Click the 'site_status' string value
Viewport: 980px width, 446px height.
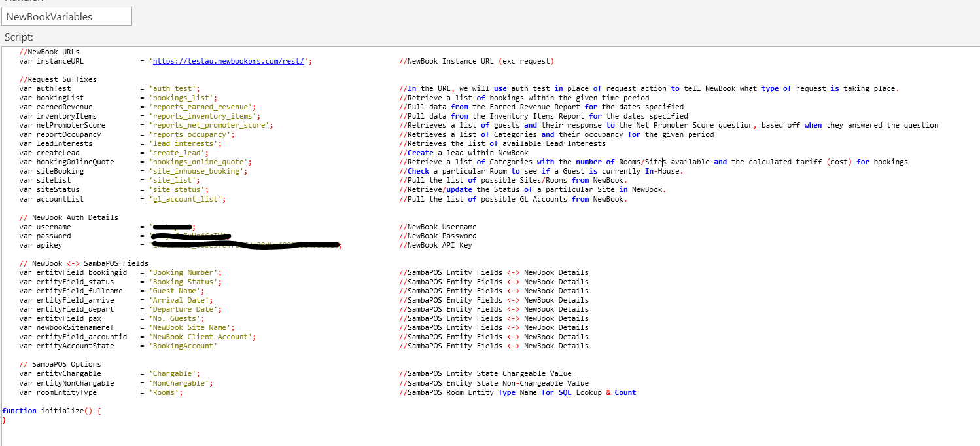click(177, 189)
